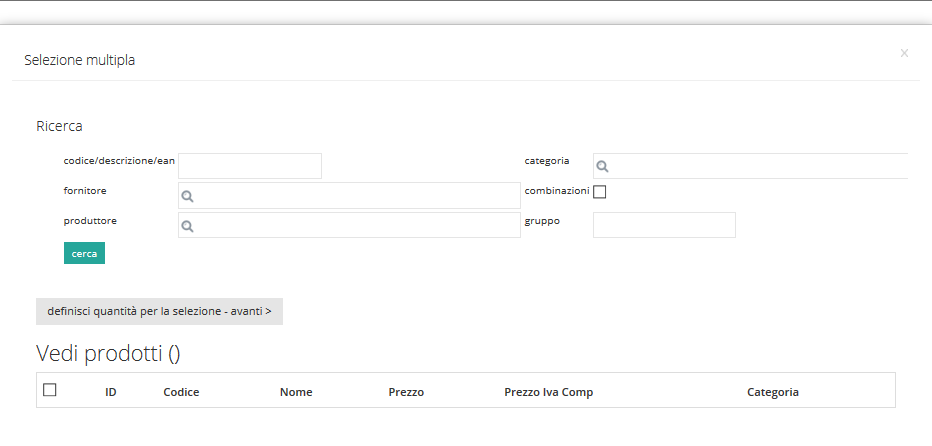
Task: Sort by the ID column header
Action: (111, 392)
